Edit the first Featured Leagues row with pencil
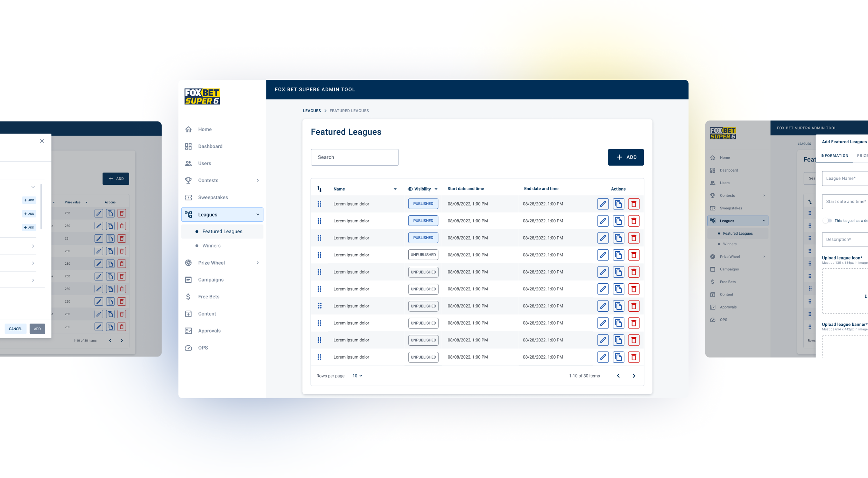 (x=603, y=204)
